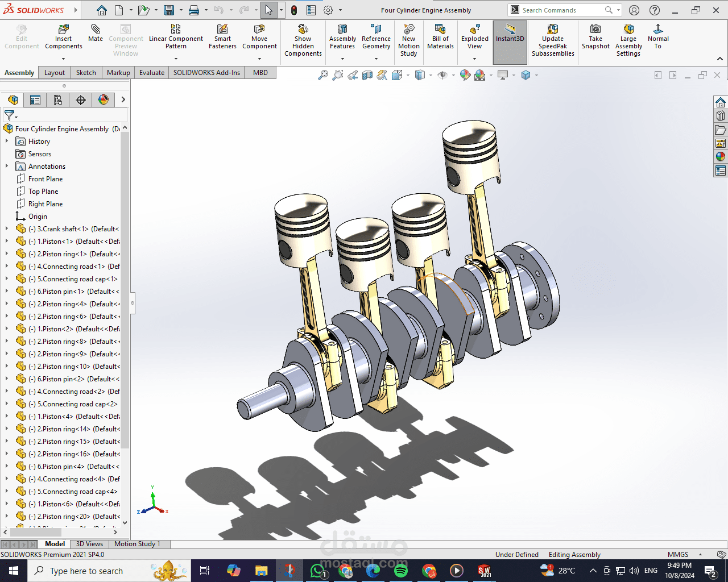Select the Move Component tool
Screen dimensions: 728x582
pos(259,37)
